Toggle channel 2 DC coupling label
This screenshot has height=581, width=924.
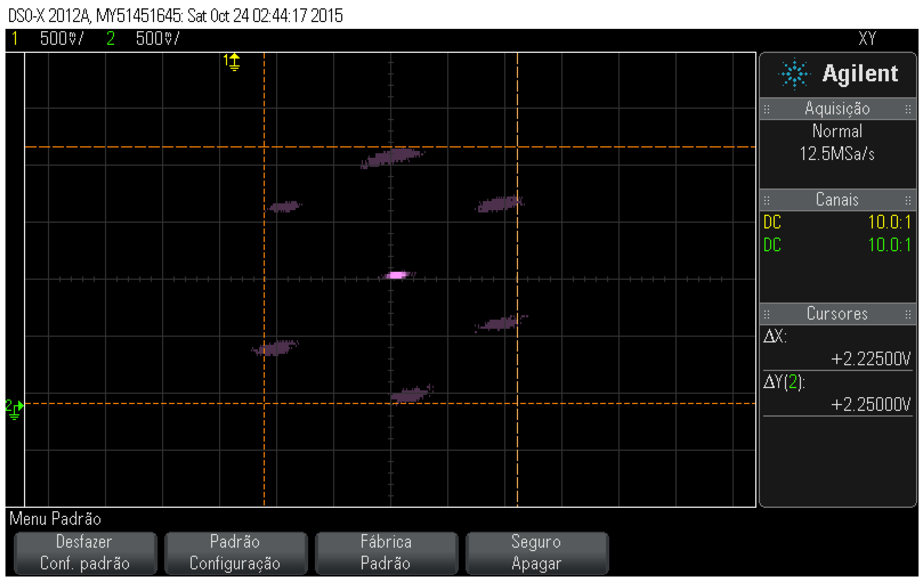pyautogui.click(x=772, y=245)
